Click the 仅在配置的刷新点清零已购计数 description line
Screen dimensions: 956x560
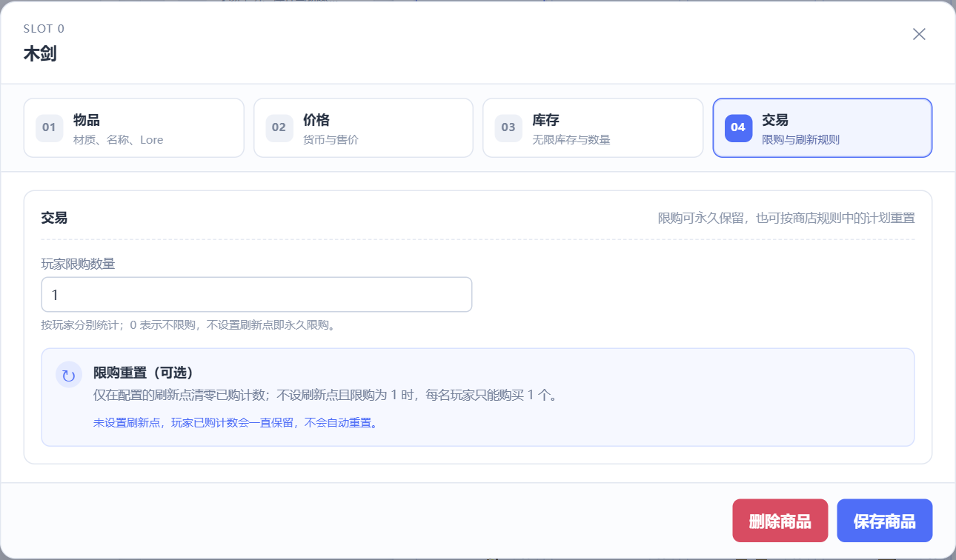point(325,395)
